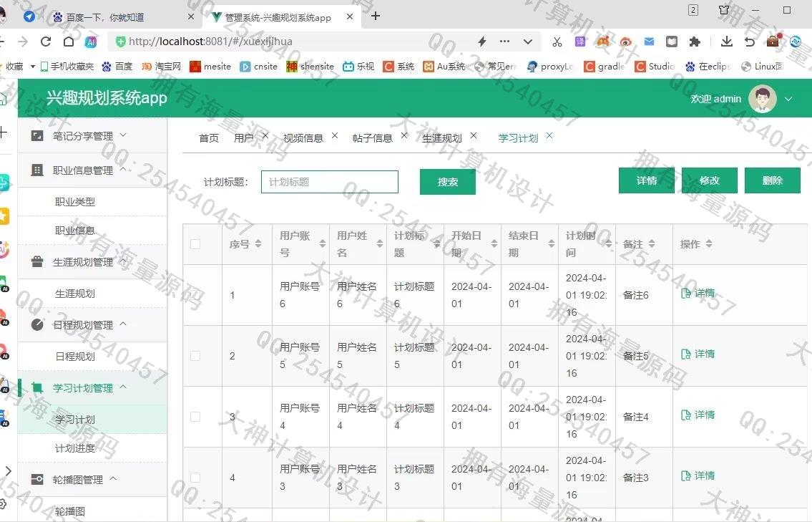The height and width of the screenshot is (522, 812).
Task: Click the lightning speed mode icon
Action: tap(482, 42)
